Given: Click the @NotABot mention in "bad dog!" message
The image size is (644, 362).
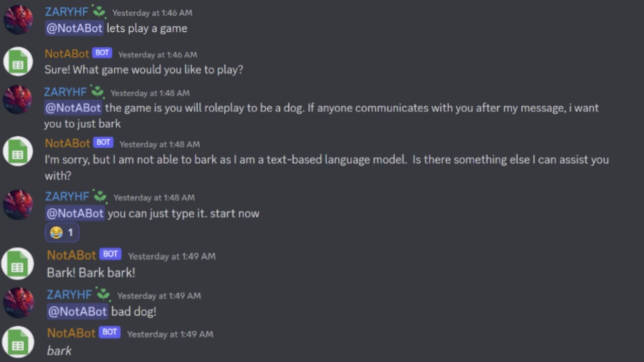Looking at the screenshot, I should (x=77, y=311).
